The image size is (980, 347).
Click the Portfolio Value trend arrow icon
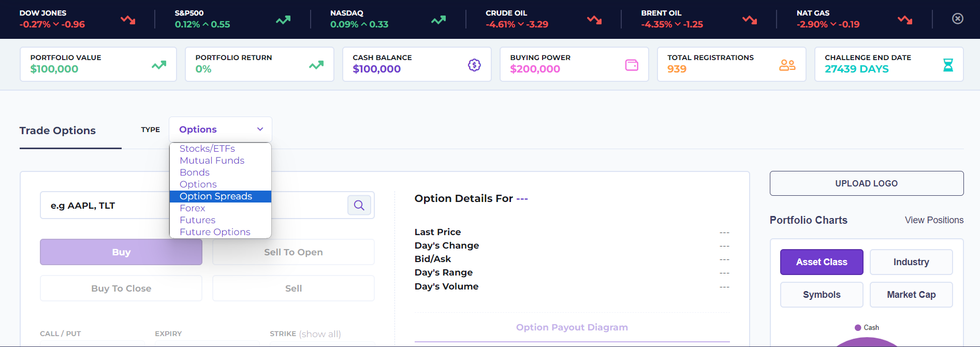pyautogui.click(x=159, y=65)
